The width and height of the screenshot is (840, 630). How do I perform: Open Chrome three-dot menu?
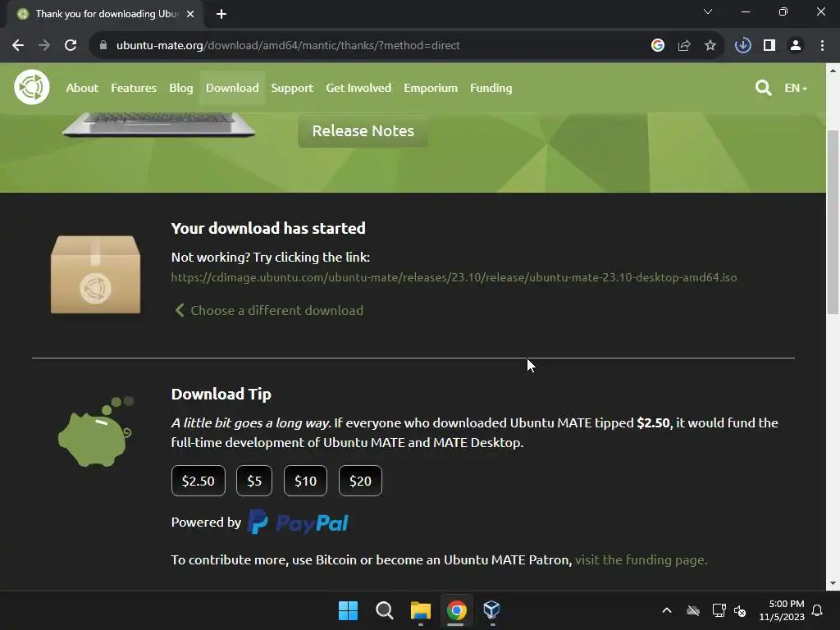pos(822,46)
